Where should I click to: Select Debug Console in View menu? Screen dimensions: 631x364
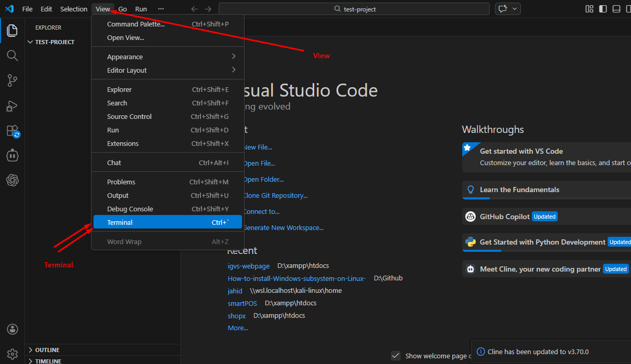(x=167, y=209)
